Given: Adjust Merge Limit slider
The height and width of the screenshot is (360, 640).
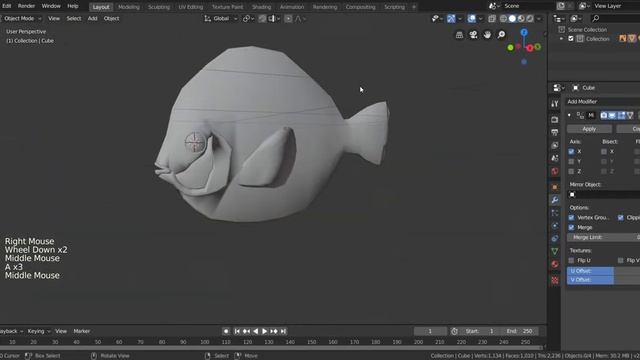Looking at the screenshot, I should 603,237.
